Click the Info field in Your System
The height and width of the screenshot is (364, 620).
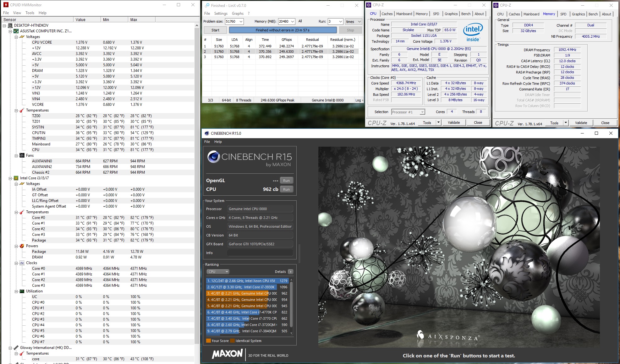tap(260, 253)
